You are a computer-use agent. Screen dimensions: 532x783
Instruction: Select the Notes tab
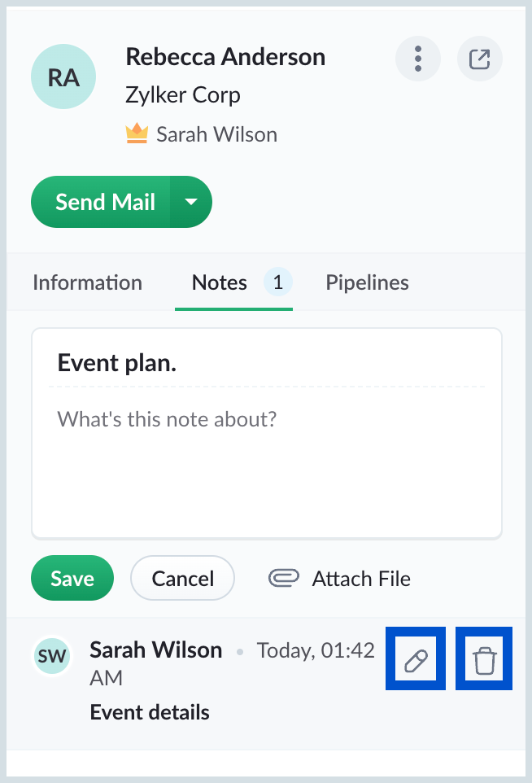pyautogui.click(x=220, y=282)
